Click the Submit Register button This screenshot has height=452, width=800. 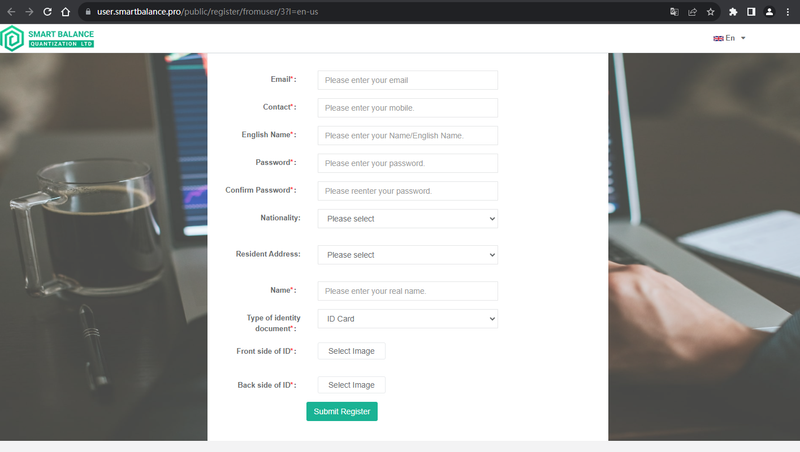click(342, 411)
